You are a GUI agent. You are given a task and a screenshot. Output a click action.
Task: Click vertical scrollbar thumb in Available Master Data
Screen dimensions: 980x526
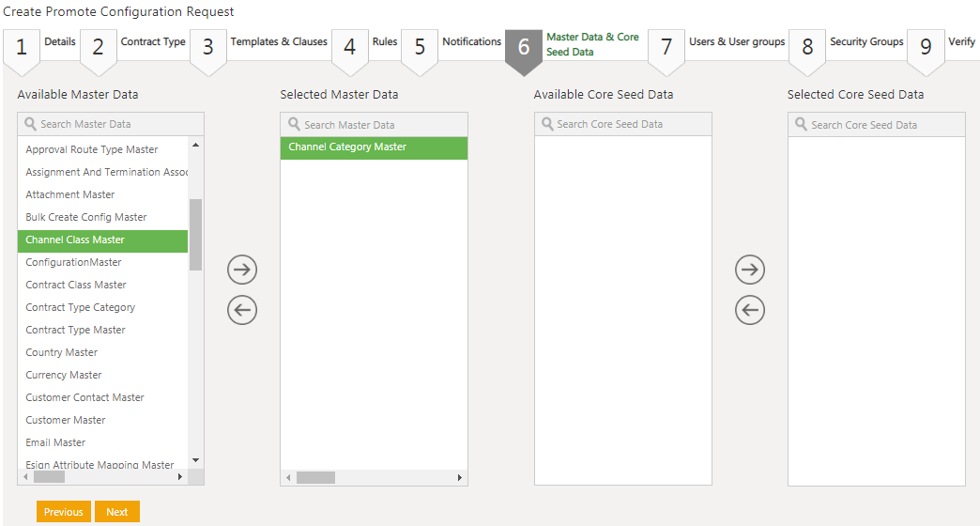(x=195, y=235)
